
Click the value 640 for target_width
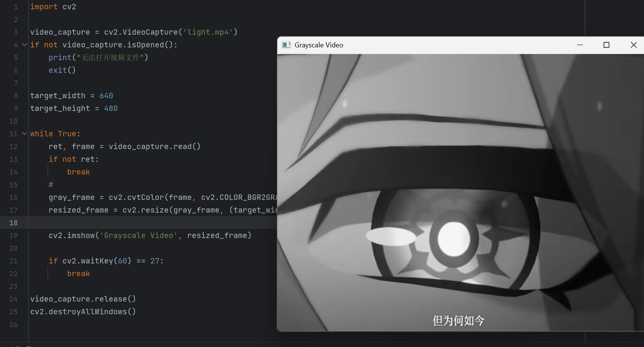(106, 96)
